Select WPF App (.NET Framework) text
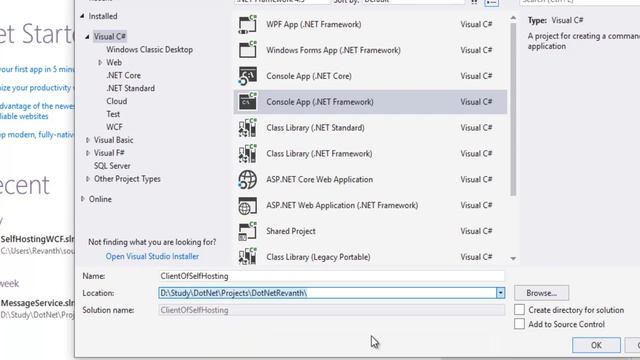 click(313, 24)
